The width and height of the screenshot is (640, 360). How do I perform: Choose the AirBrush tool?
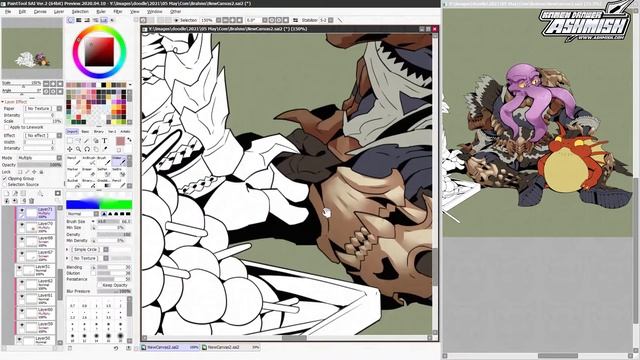pyautogui.click(x=89, y=161)
